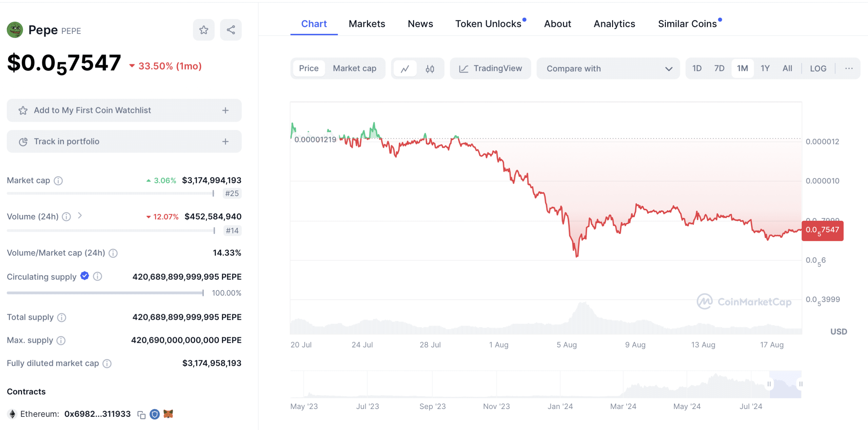Click the market cap rank progress bar
The image size is (868, 430).
[111, 194]
